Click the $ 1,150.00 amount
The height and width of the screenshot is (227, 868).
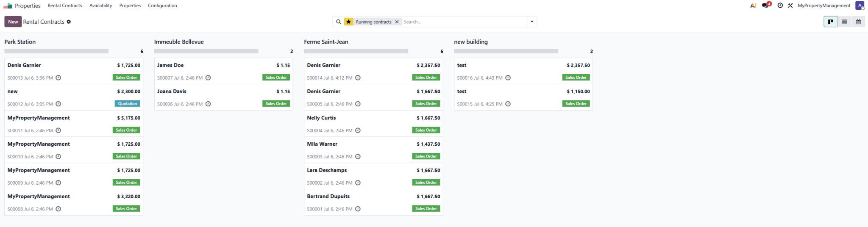579,91
